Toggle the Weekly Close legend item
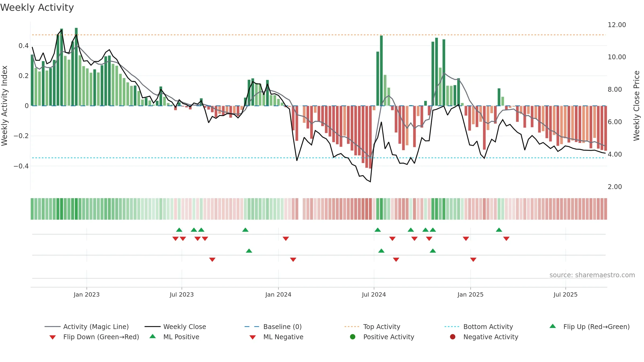 175,327
